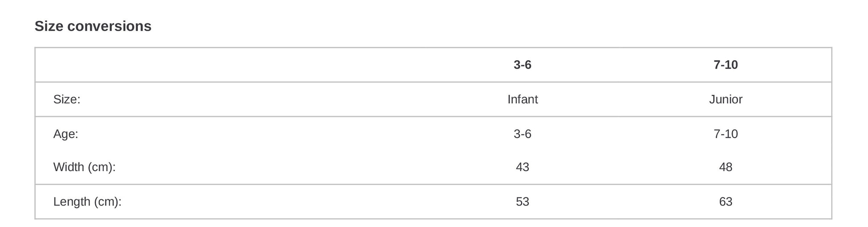
Task: Select the 'Length (cm):' row label
Action: point(87,202)
